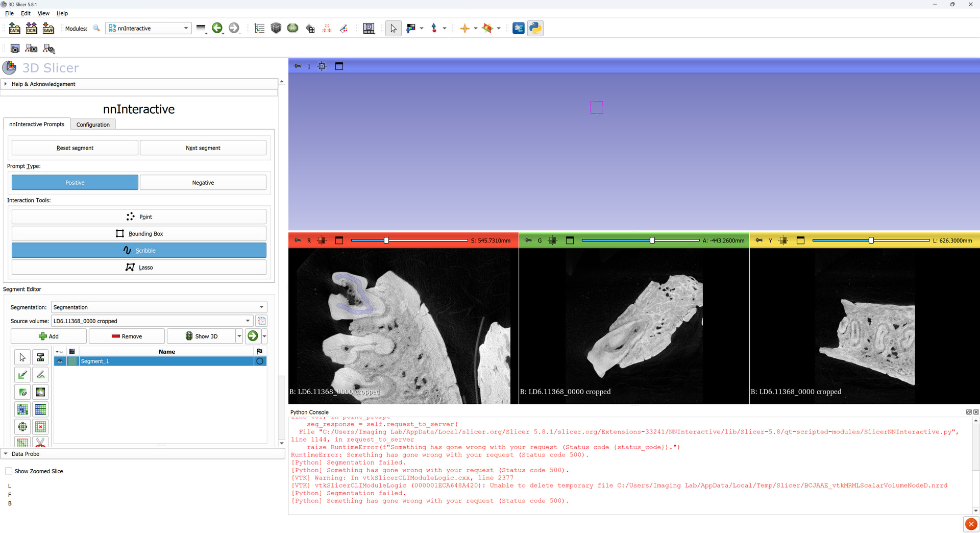The width and height of the screenshot is (980, 533).
Task: Click the Show 3D button
Action: tap(201, 336)
